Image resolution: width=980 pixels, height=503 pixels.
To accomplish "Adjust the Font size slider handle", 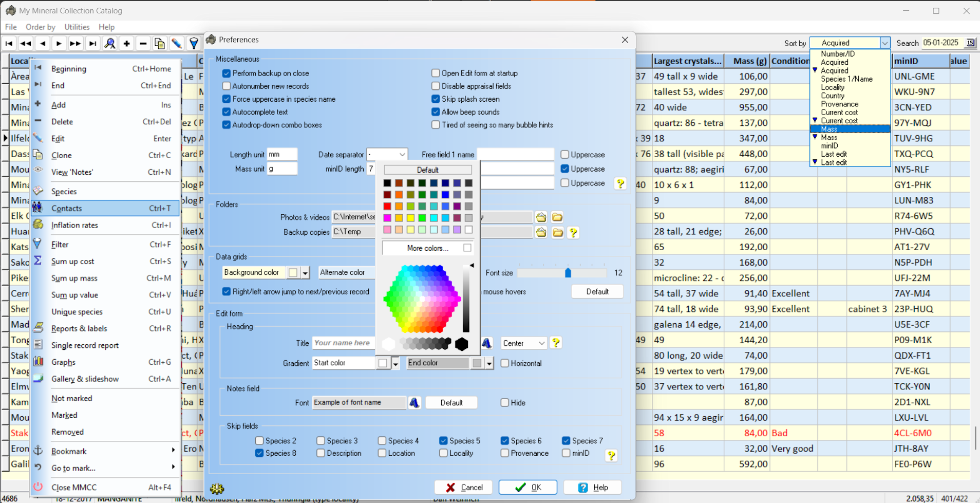I will [x=568, y=273].
